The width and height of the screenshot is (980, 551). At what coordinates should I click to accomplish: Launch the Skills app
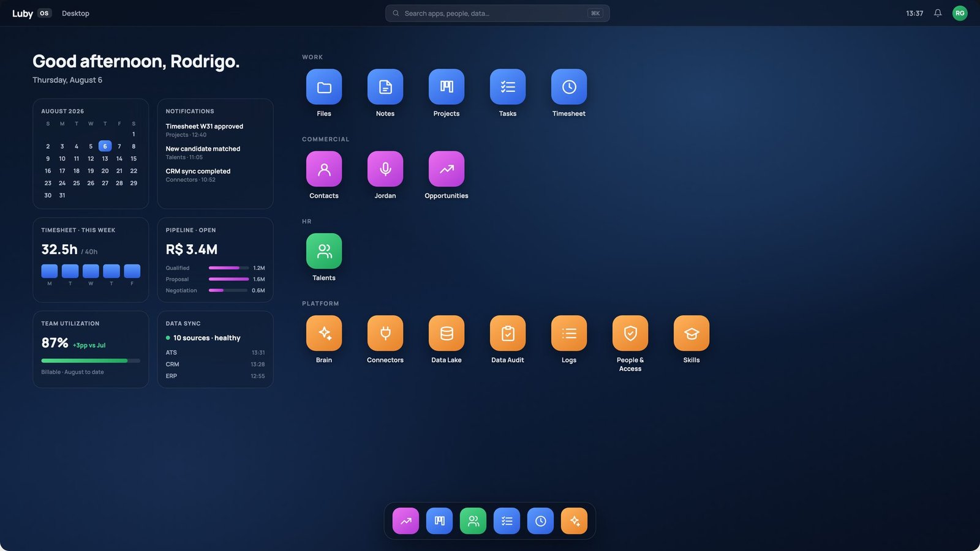(692, 333)
